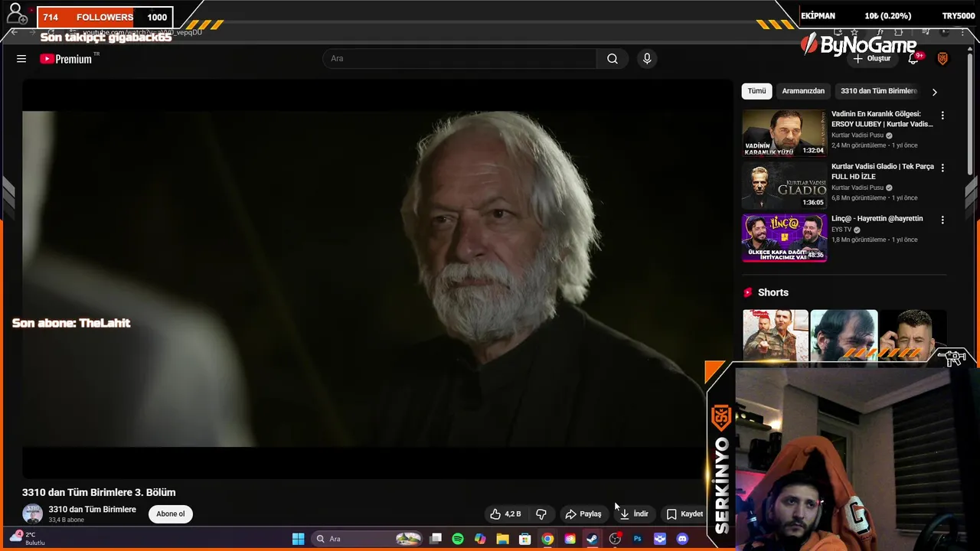Share the video via Paylaş

583,514
